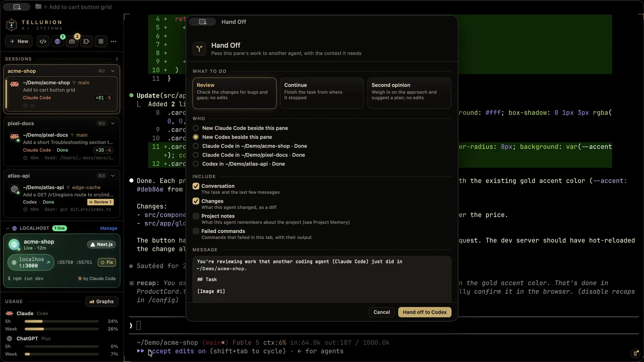The width and height of the screenshot is (644, 362).
Task: Select the Second opinion option card
Action: 409,93
